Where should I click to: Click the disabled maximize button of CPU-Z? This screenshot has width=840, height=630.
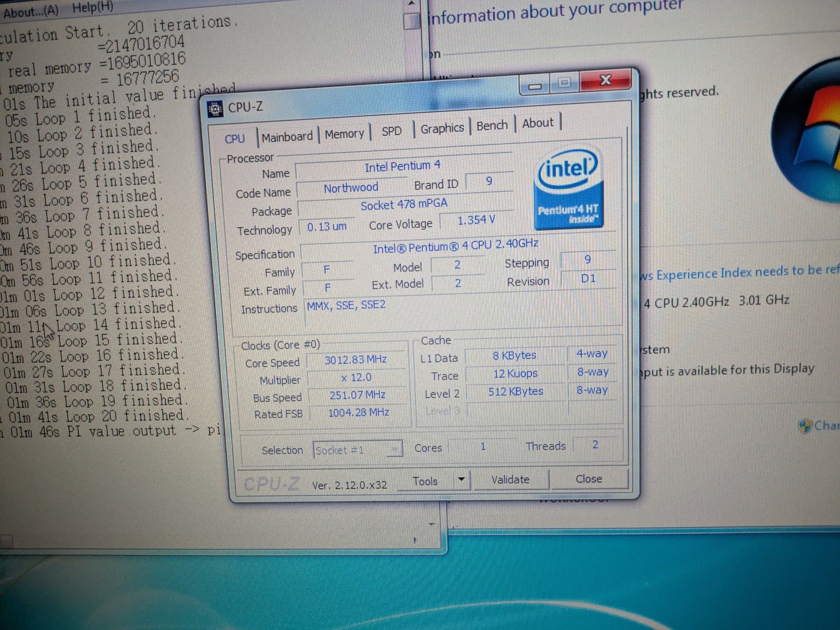[565, 83]
